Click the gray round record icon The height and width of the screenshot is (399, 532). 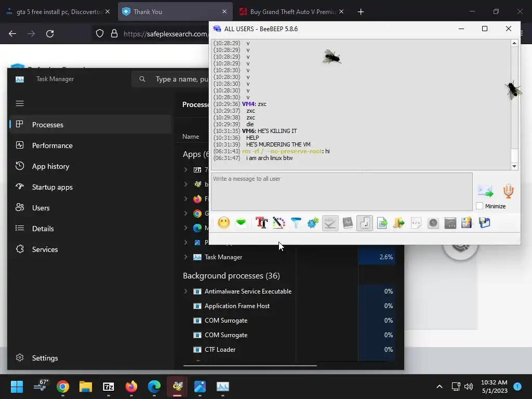433,223
